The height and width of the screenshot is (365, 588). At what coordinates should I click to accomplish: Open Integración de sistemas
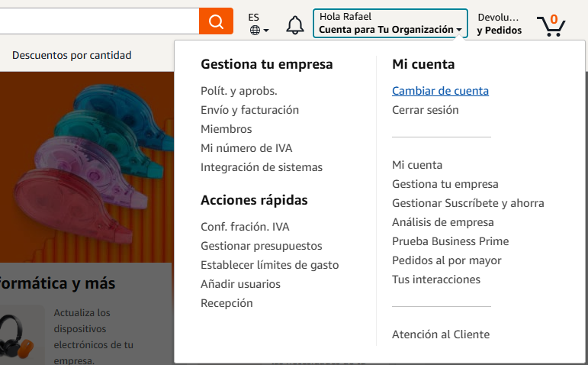(262, 167)
